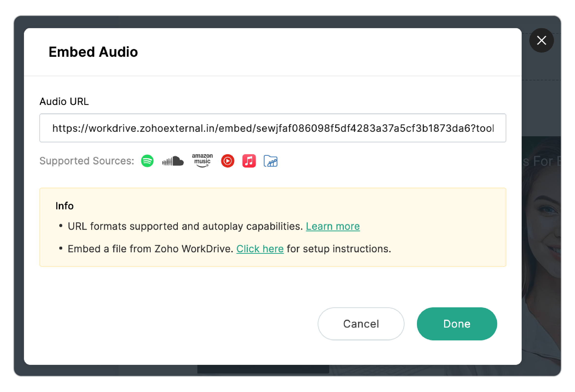Open the Zoho WorkDrive audio folder icon
575x392 pixels.
[271, 161]
